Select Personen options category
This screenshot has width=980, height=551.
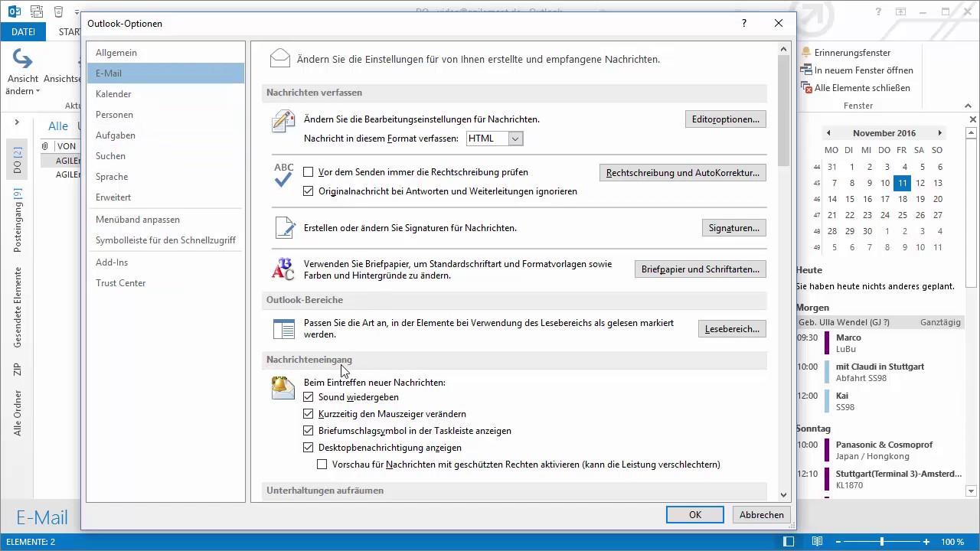[x=165, y=115]
